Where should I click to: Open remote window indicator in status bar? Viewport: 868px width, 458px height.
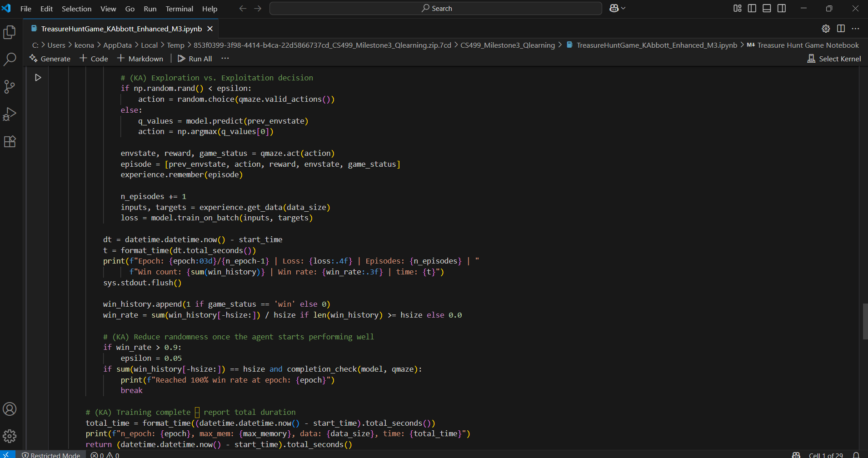click(7, 454)
